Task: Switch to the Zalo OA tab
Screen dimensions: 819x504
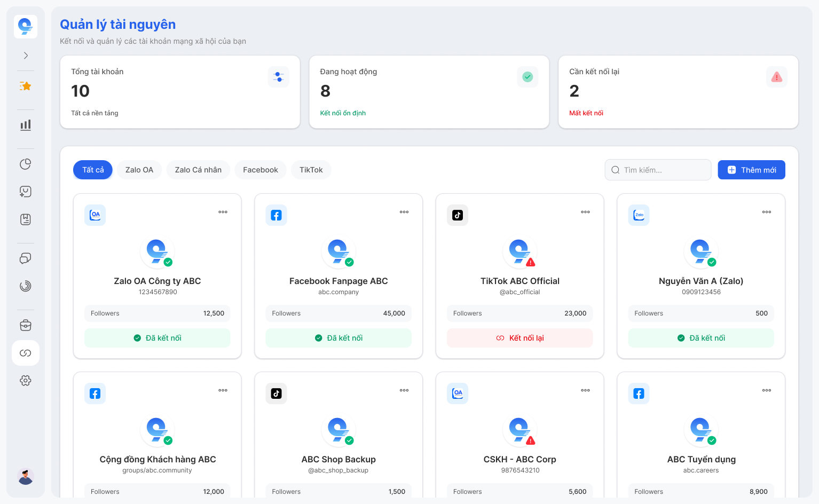Action: click(x=139, y=170)
